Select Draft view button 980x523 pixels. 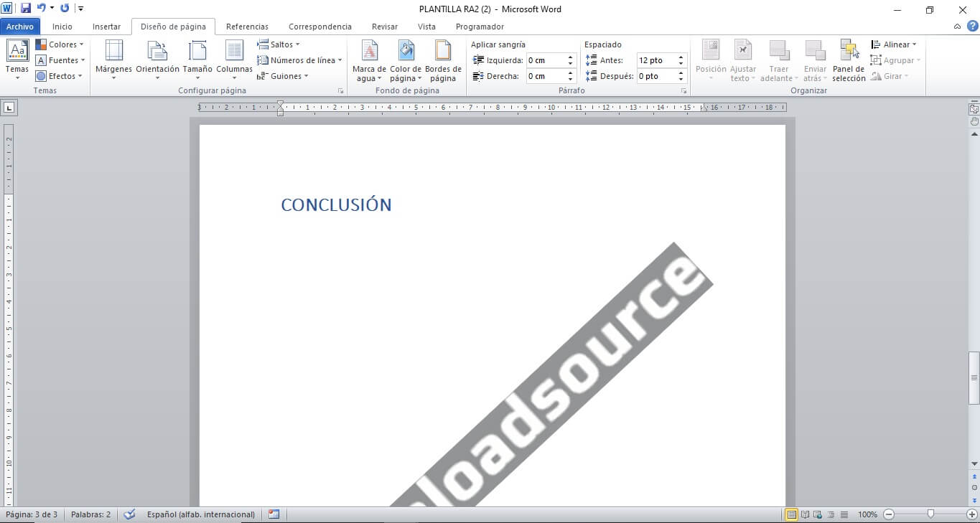(844, 514)
